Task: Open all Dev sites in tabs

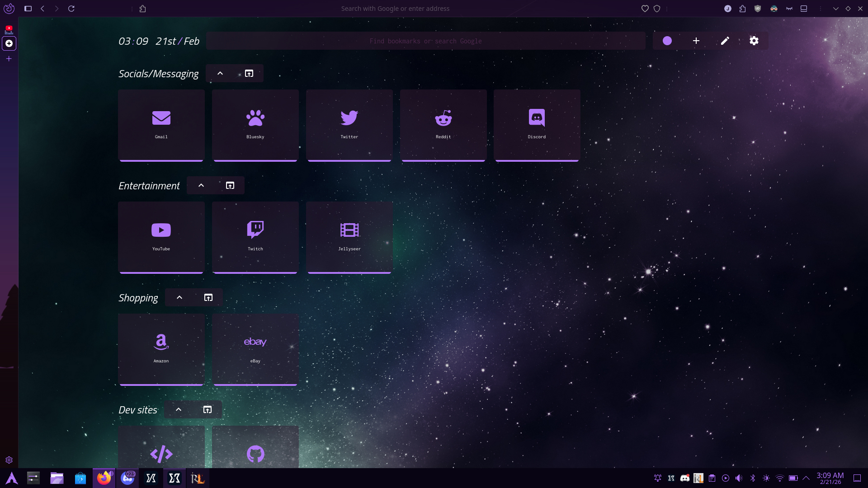Action: (x=208, y=409)
